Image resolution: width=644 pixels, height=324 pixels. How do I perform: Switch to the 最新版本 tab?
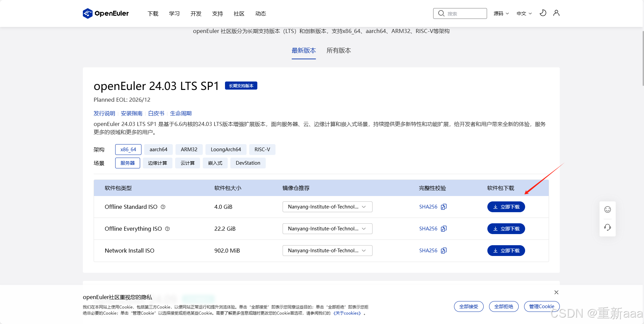point(304,51)
